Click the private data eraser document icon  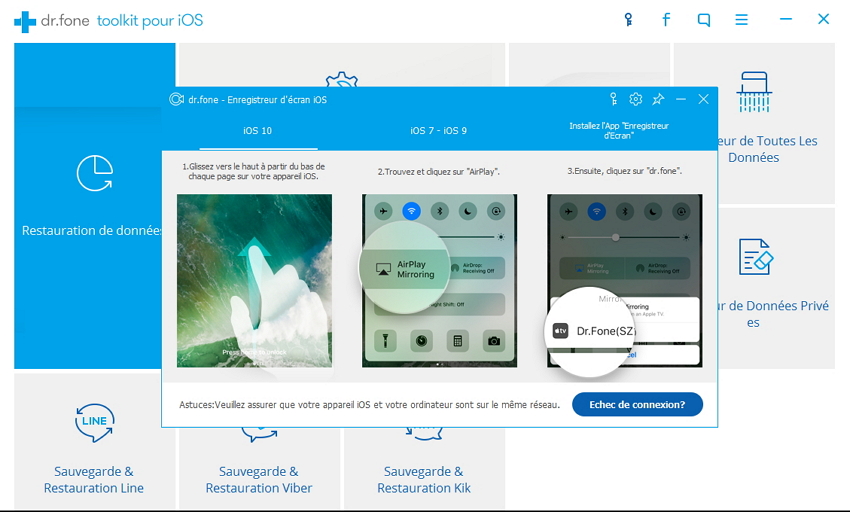tap(756, 257)
